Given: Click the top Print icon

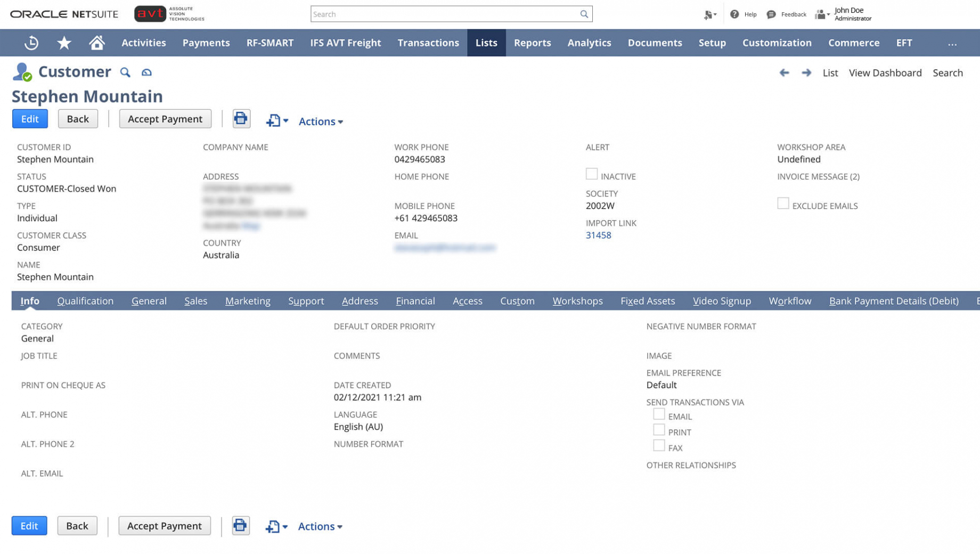Looking at the screenshot, I should point(241,118).
